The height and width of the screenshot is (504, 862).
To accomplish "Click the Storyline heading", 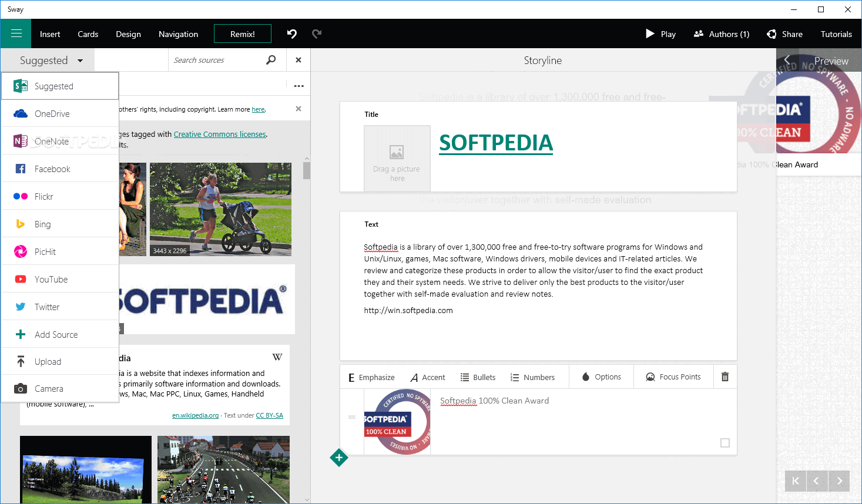I will coord(543,61).
